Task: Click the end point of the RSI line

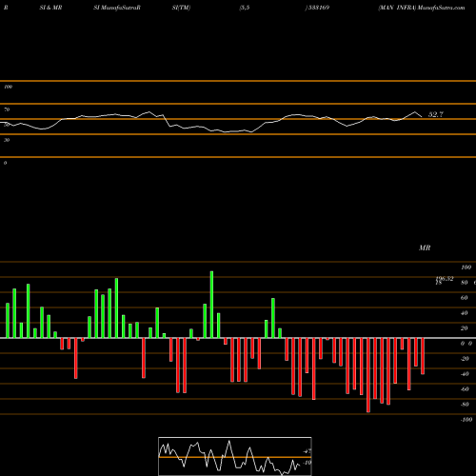Action: [422, 117]
